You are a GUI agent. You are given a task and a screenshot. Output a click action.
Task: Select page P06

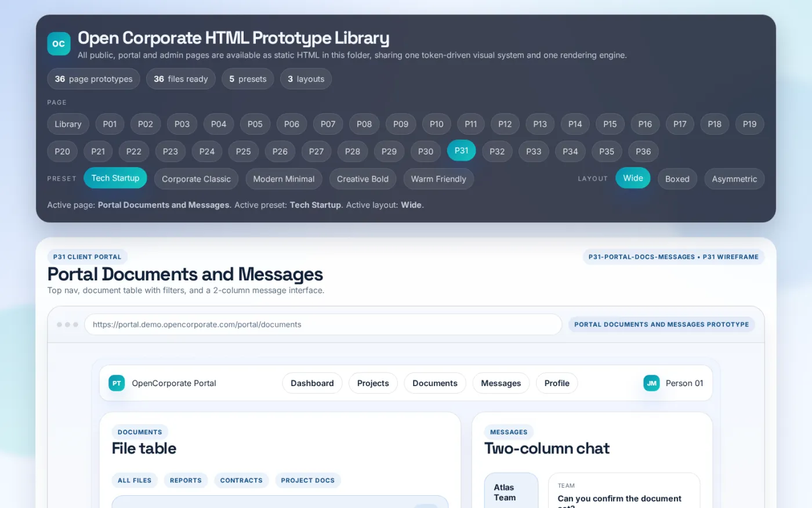tap(292, 124)
